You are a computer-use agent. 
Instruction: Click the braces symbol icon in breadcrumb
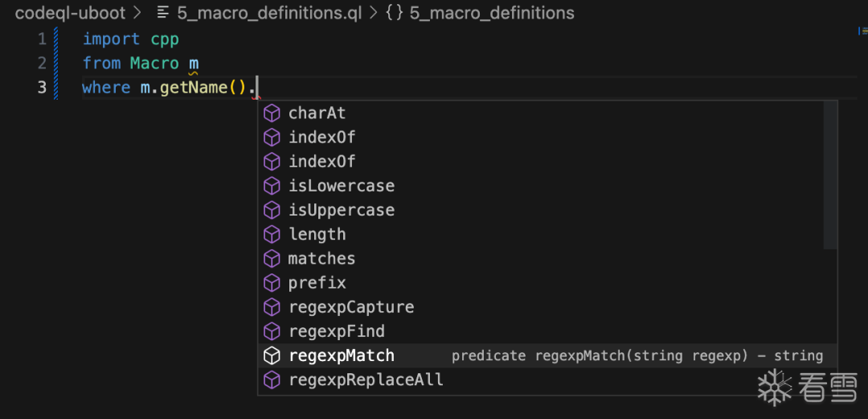point(394,13)
